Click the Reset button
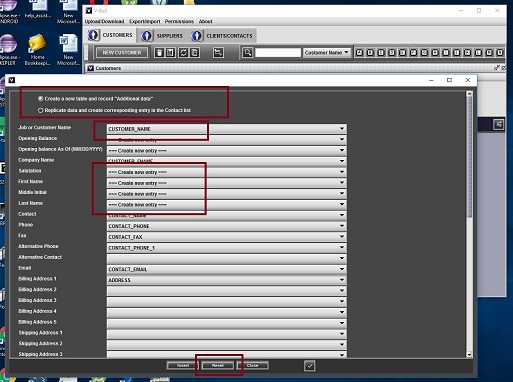The height and width of the screenshot is (382, 513). click(218, 366)
